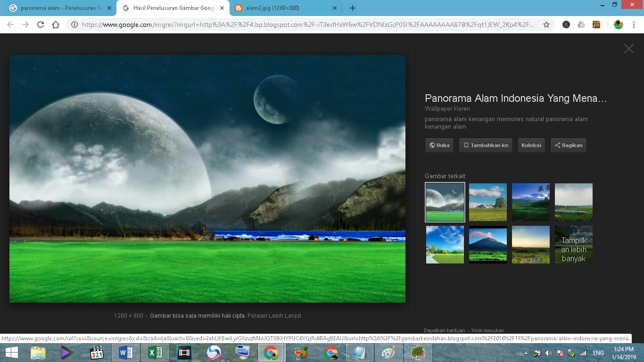Open the red K extension icon
The image size is (644, 362).
click(566, 25)
